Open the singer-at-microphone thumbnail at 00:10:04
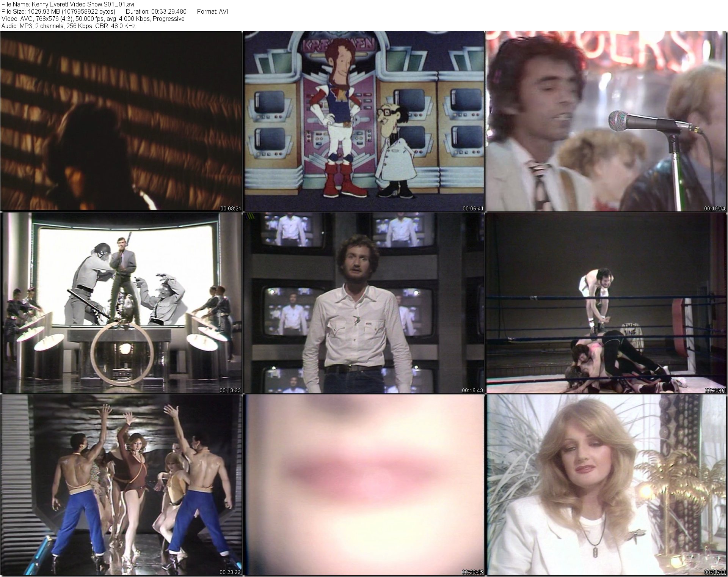 click(606, 121)
